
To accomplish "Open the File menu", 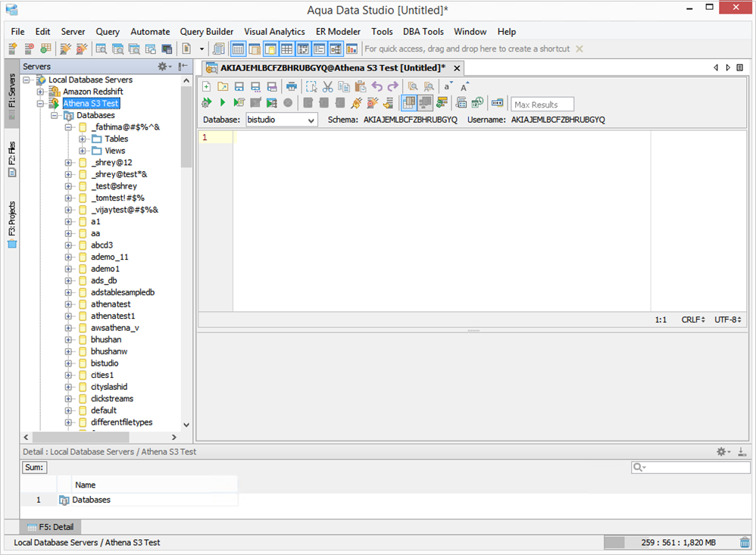I will (x=18, y=32).
